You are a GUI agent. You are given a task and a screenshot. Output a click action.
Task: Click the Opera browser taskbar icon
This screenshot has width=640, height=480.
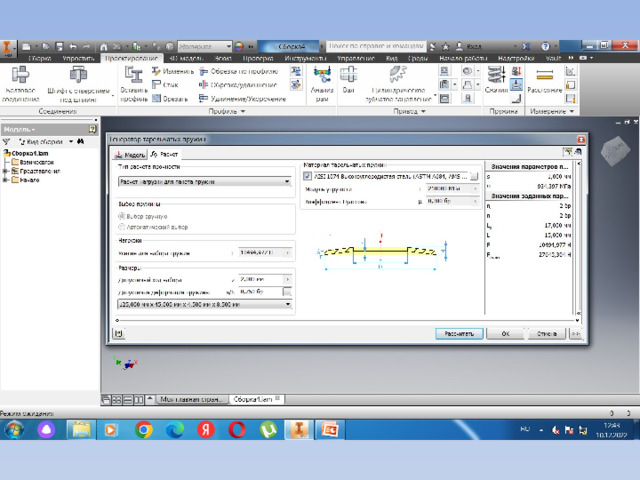click(x=237, y=429)
